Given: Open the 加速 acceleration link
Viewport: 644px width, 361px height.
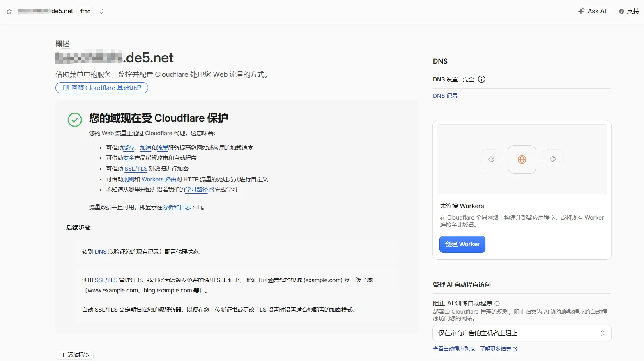Looking at the screenshot, I should click(145, 148).
